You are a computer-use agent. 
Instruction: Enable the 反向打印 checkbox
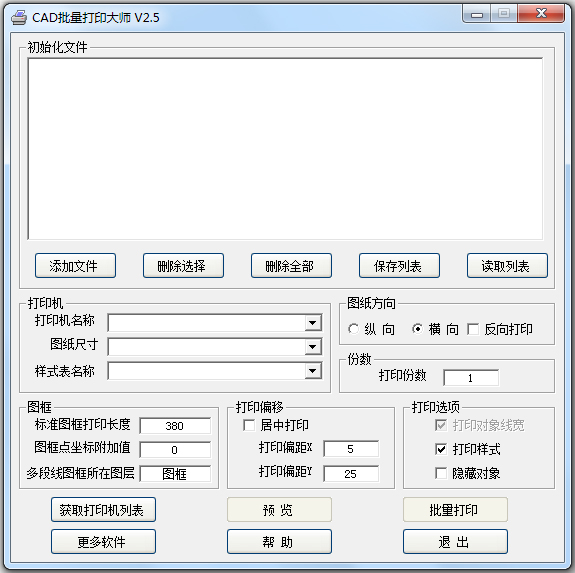tap(473, 329)
